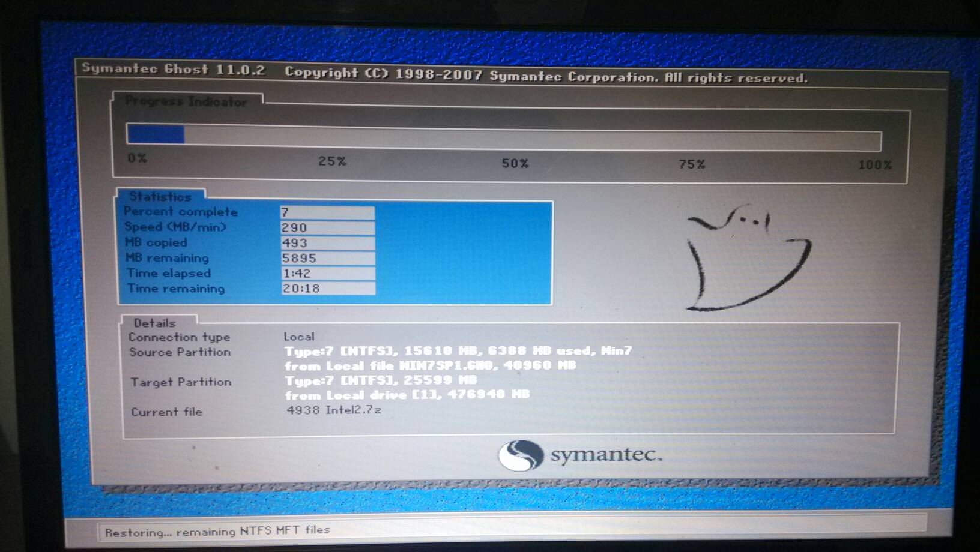The width and height of the screenshot is (980, 552).
Task: Click the target line 'Type:7 [NTFS], 25599 MB'
Action: [x=381, y=380]
